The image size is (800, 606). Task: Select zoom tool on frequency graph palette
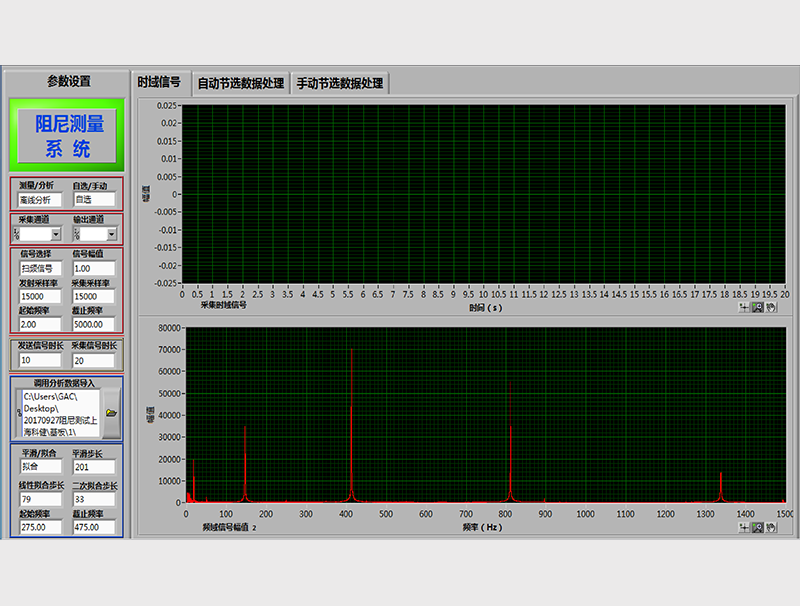(x=758, y=527)
